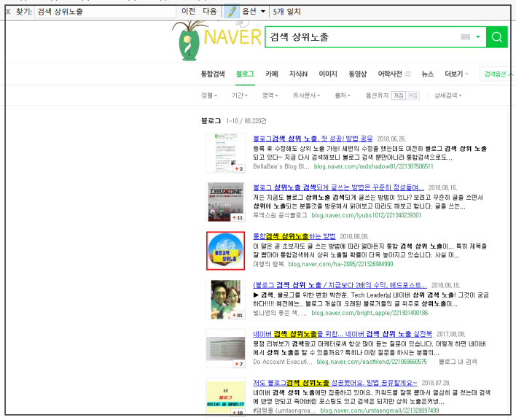
Task: Click blog name Do Account Executi...
Action: pyautogui.click(x=283, y=362)
